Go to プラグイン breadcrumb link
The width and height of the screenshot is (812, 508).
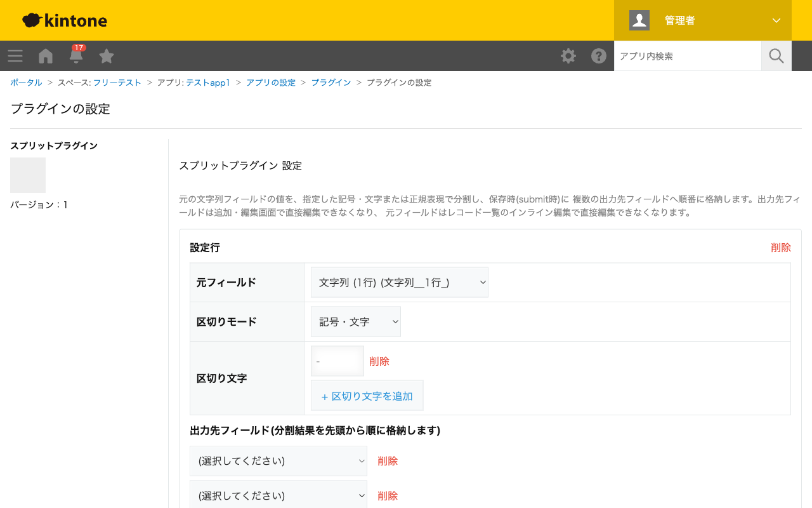click(331, 83)
